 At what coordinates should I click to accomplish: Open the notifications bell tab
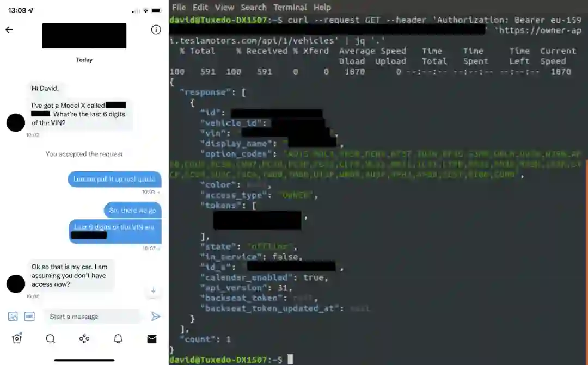(118, 339)
